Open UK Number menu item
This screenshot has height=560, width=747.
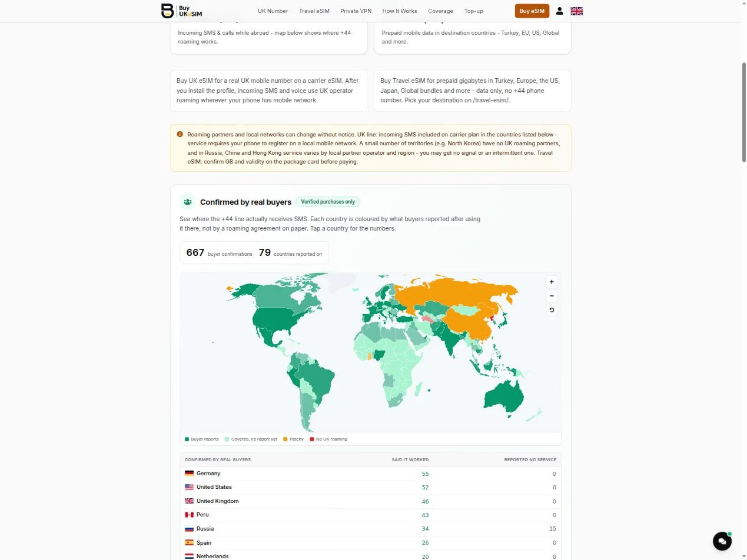coord(273,11)
